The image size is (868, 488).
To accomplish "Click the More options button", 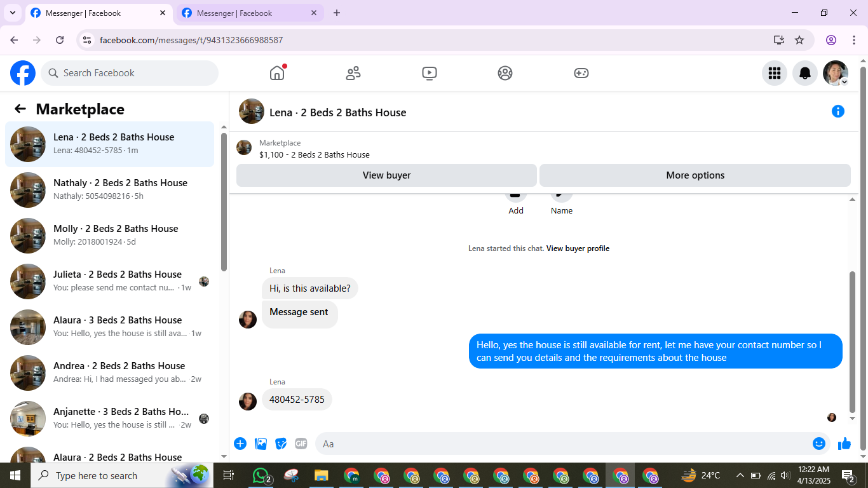I will click(695, 175).
